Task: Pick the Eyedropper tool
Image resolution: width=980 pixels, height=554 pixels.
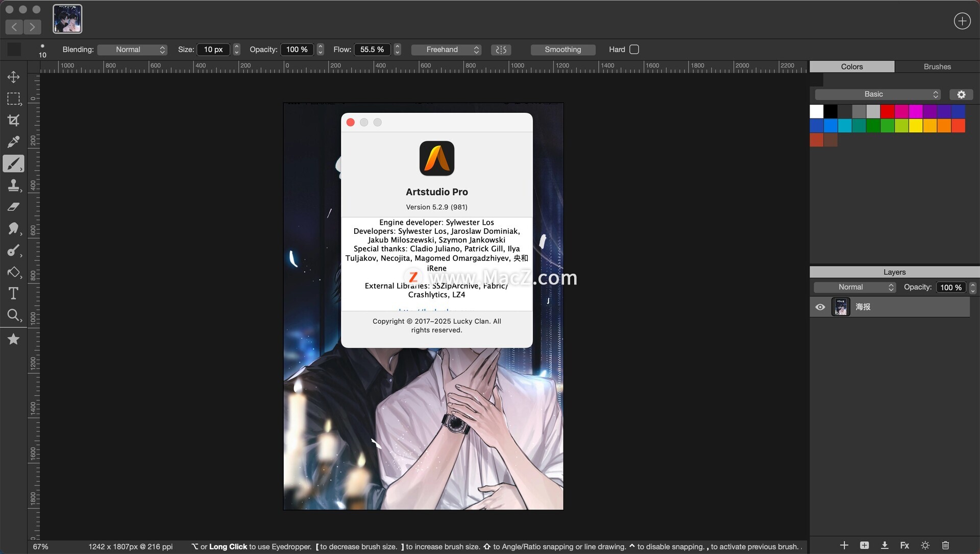Action: (x=13, y=142)
